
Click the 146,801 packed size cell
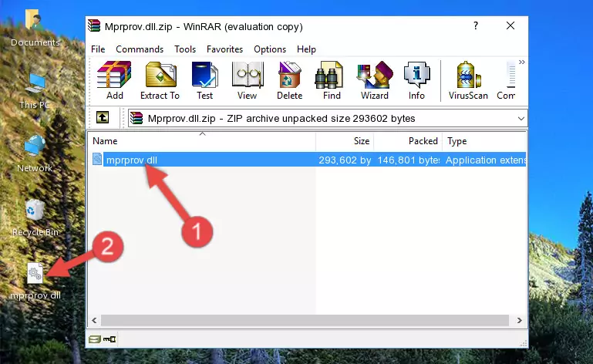[x=409, y=160]
